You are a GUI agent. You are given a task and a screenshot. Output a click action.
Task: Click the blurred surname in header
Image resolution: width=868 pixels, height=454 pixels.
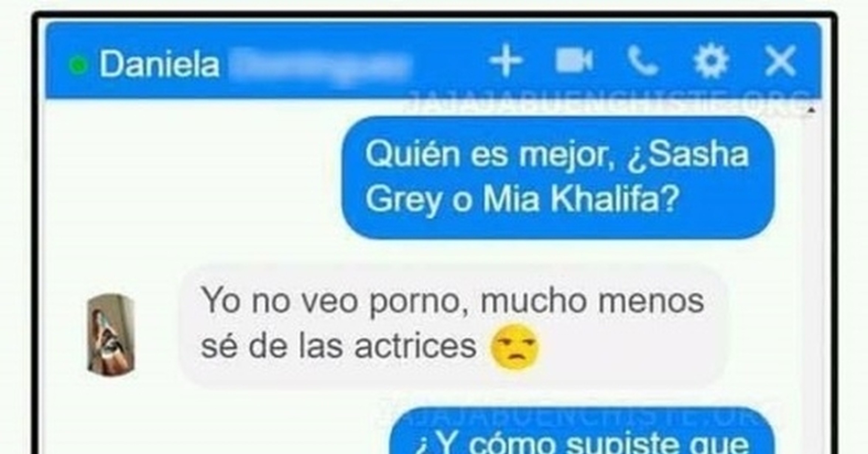[320, 65]
